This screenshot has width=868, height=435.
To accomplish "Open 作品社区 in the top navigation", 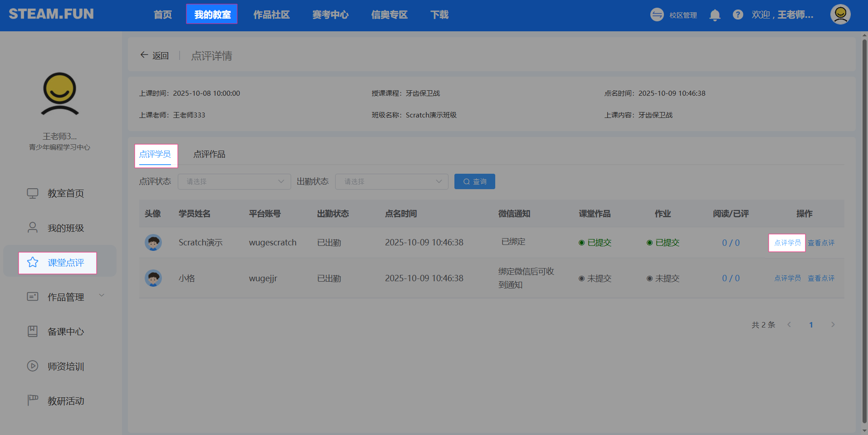I will coord(271,15).
